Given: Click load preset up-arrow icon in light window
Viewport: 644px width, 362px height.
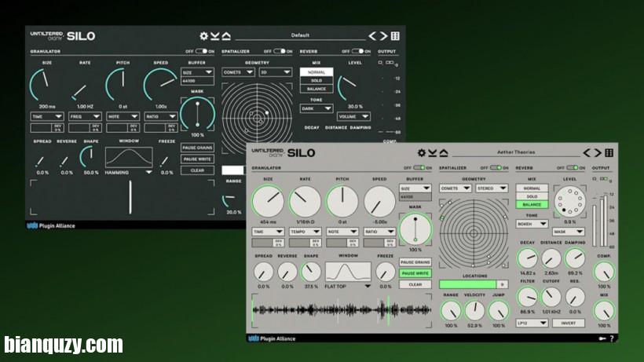Looking at the screenshot, I should point(444,153).
